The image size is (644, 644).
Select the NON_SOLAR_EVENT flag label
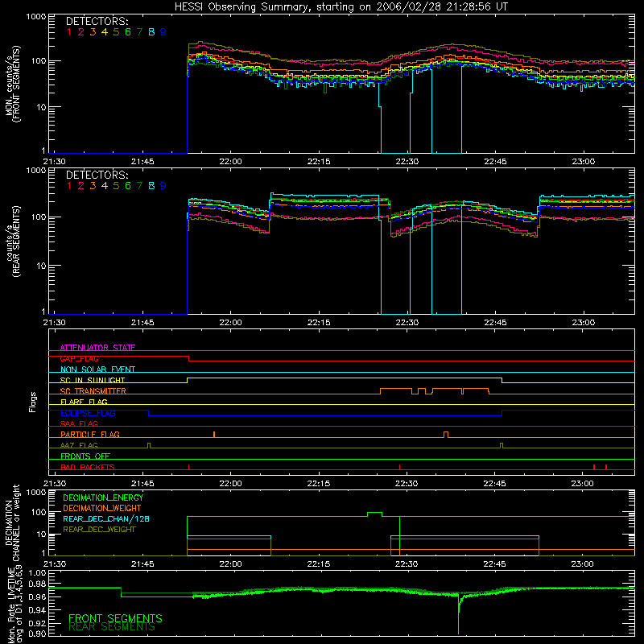(x=97, y=369)
